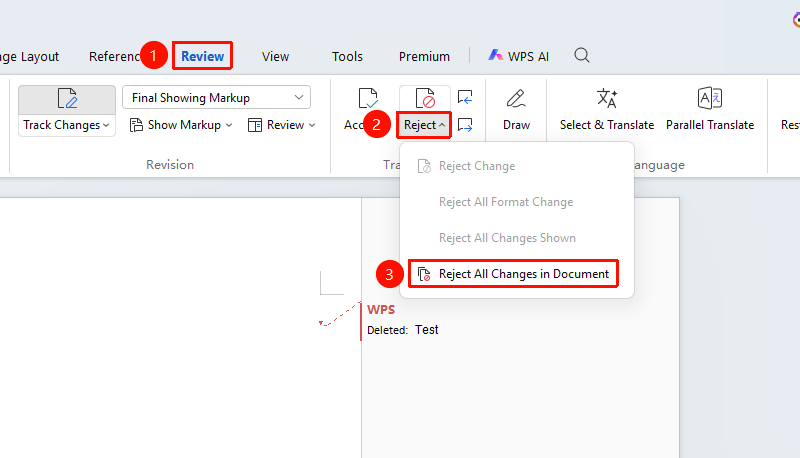Switch to the Premium tab
Image resolution: width=800 pixels, height=458 pixels.
click(424, 56)
